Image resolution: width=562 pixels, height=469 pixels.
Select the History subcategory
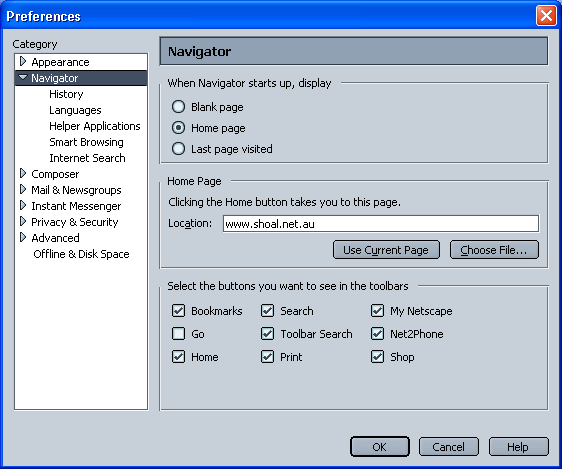[66, 94]
